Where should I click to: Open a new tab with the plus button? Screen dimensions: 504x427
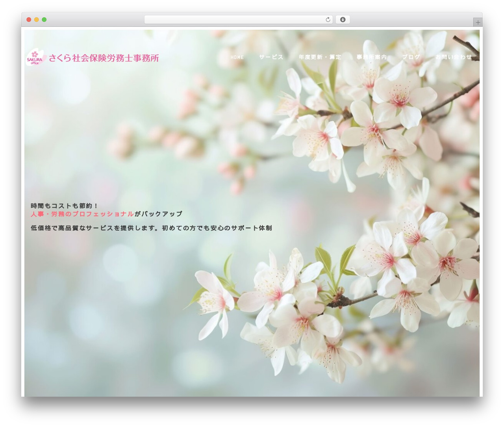pyautogui.click(x=478, y=22)
